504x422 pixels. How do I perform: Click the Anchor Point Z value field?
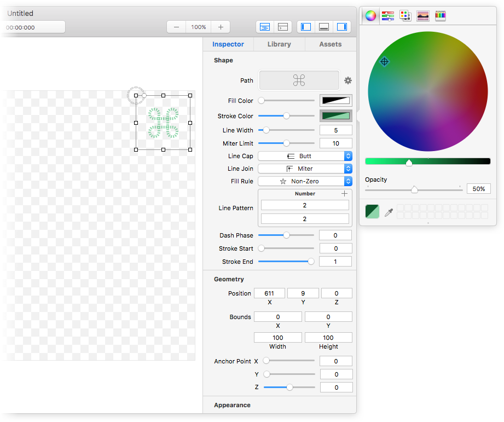[336, 388]
